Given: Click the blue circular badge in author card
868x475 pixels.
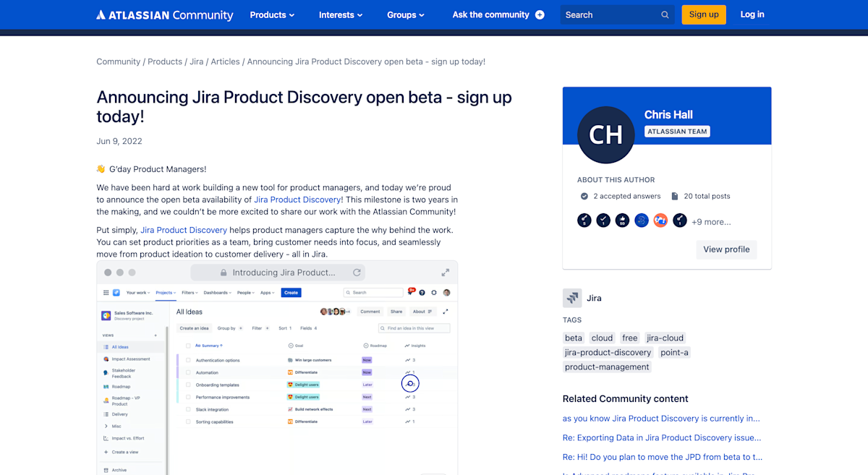Looking at the screenshot, I should 642,221.
